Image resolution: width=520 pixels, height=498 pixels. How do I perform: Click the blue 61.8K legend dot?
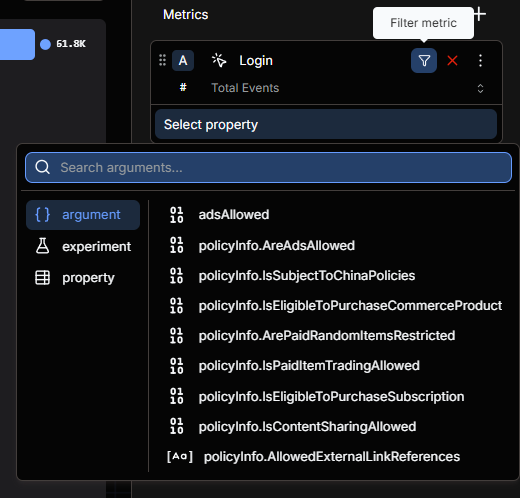[45, 44]
